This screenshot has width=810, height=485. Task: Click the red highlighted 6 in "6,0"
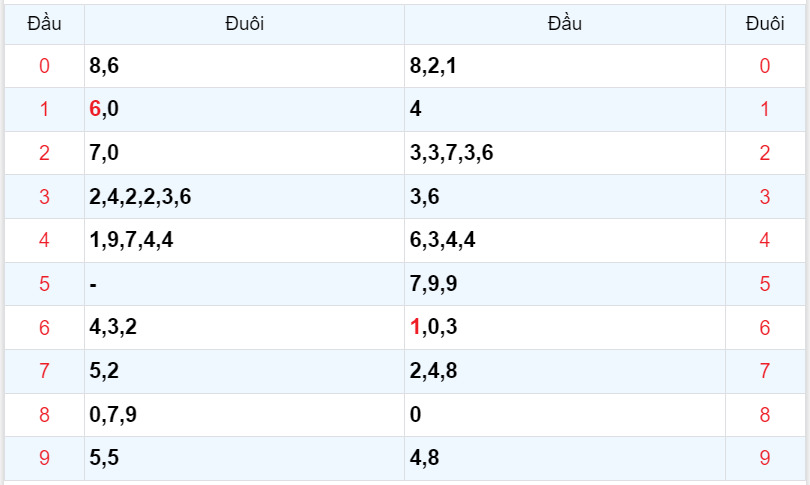95,110
